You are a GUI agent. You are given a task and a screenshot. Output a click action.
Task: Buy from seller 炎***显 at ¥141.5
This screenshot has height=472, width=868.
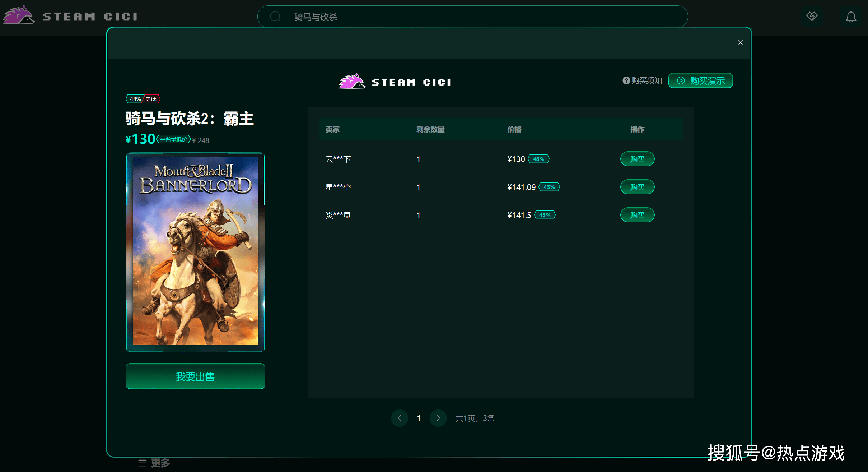pyautogui.click(x=637, y=215)
